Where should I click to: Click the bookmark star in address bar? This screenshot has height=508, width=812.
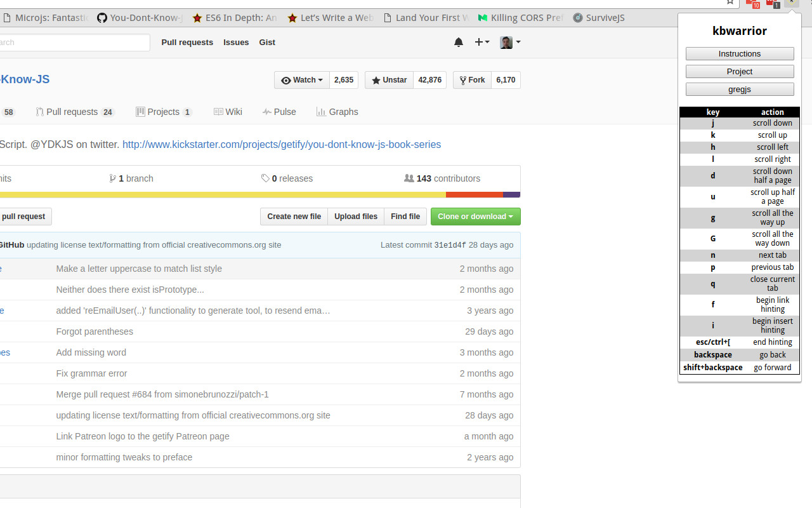pos(731,3)
